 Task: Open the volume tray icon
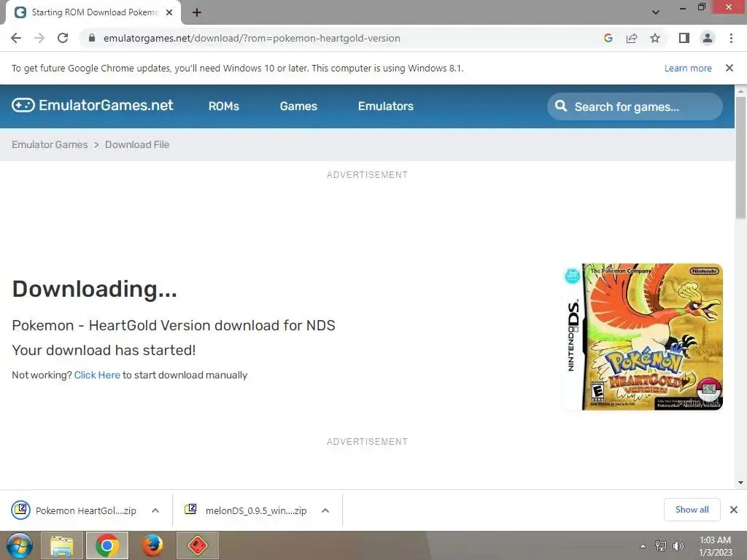[x=678, y=546]
